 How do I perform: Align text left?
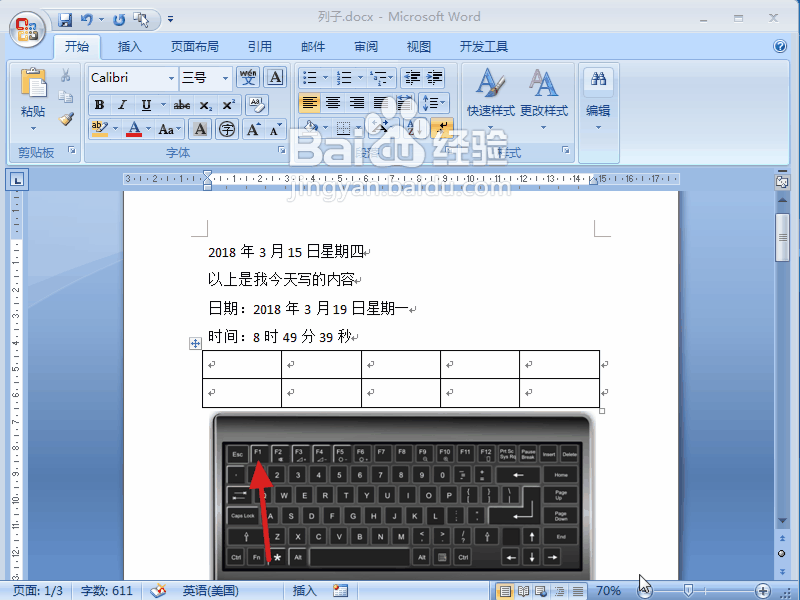309,103
